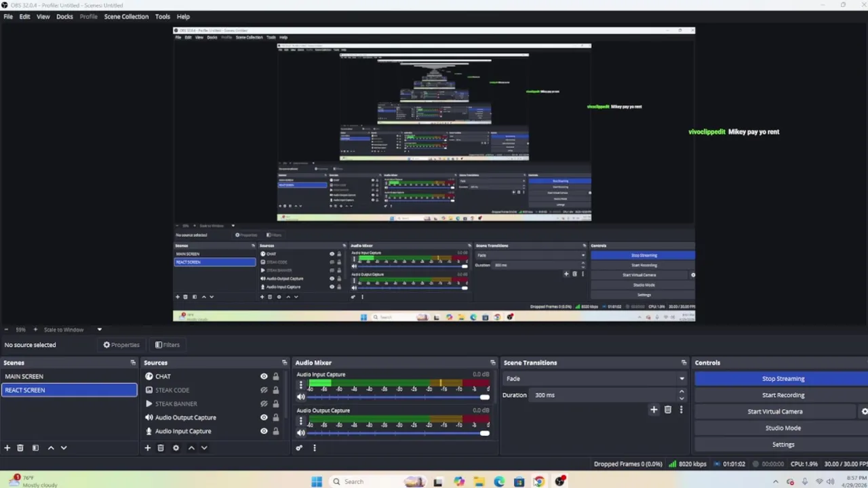Open the Tools menu
Viewport: 868px width, 488px height.
162,16
